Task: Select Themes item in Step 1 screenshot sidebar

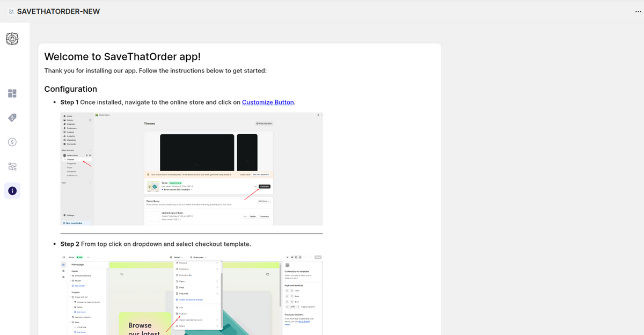Action: click(x=71, y=159)
